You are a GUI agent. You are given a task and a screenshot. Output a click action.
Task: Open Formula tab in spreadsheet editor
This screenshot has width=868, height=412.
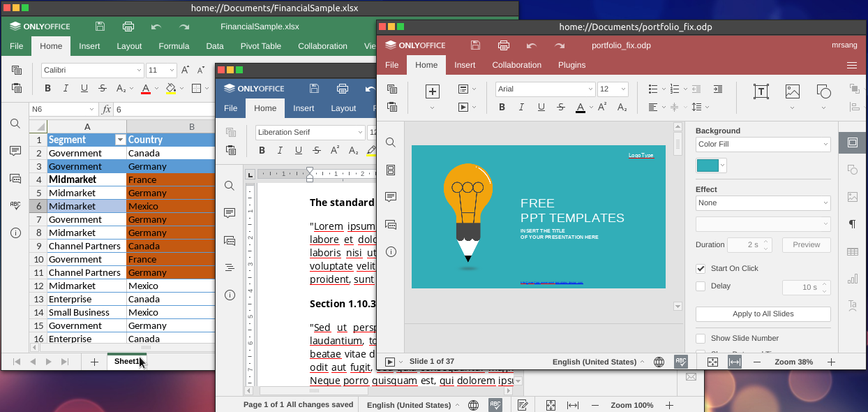(x=174, y=46)
